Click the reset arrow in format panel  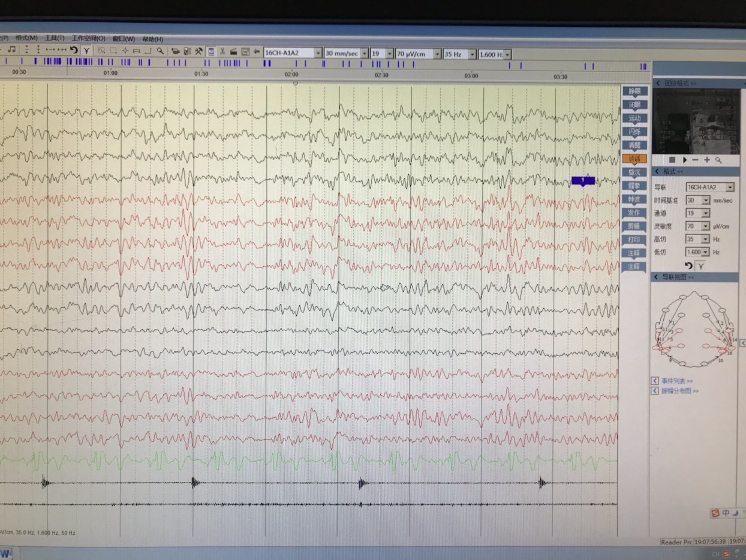click(688, 266)
